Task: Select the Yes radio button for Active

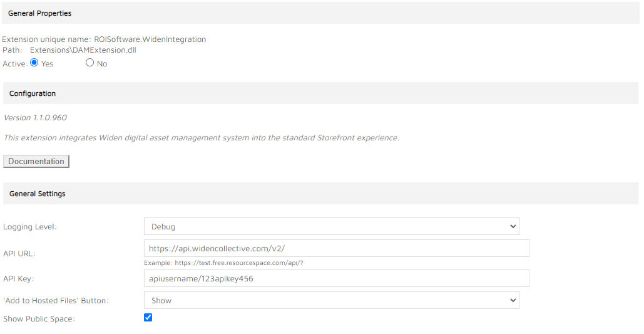Action: pos(34,63)
